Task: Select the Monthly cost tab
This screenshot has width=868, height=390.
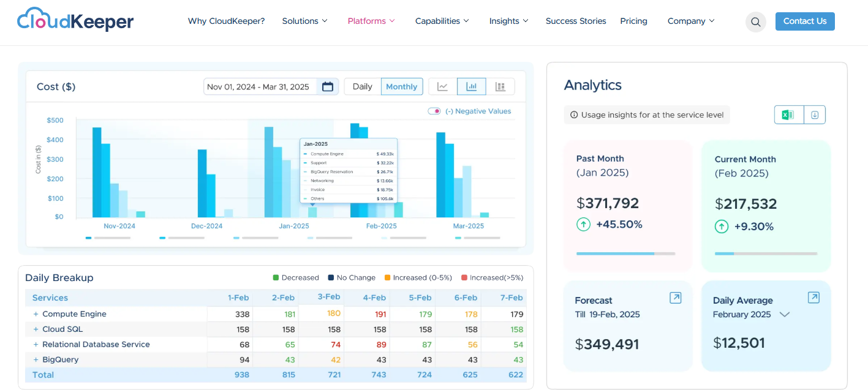Action: coord(401,86)
